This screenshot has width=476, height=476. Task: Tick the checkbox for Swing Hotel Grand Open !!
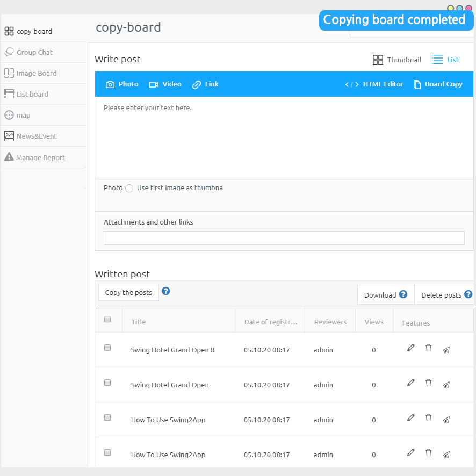pos(107,348)
